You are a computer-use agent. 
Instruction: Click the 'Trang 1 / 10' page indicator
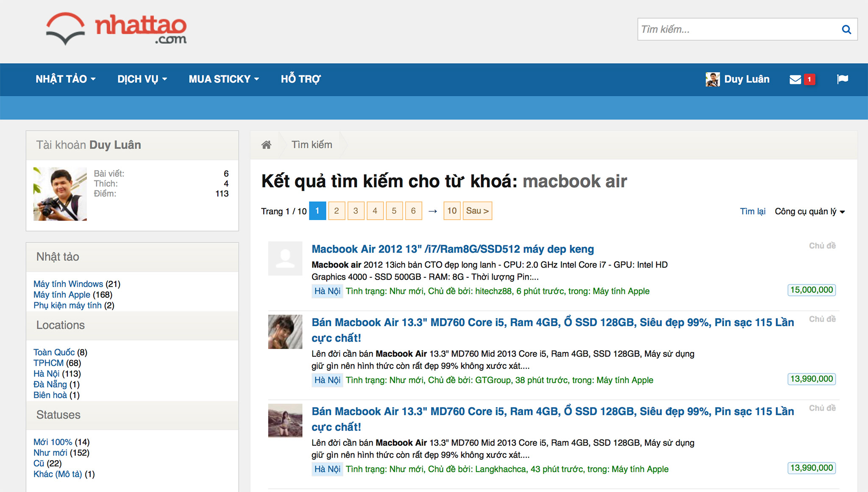click(x=284, y=211)
